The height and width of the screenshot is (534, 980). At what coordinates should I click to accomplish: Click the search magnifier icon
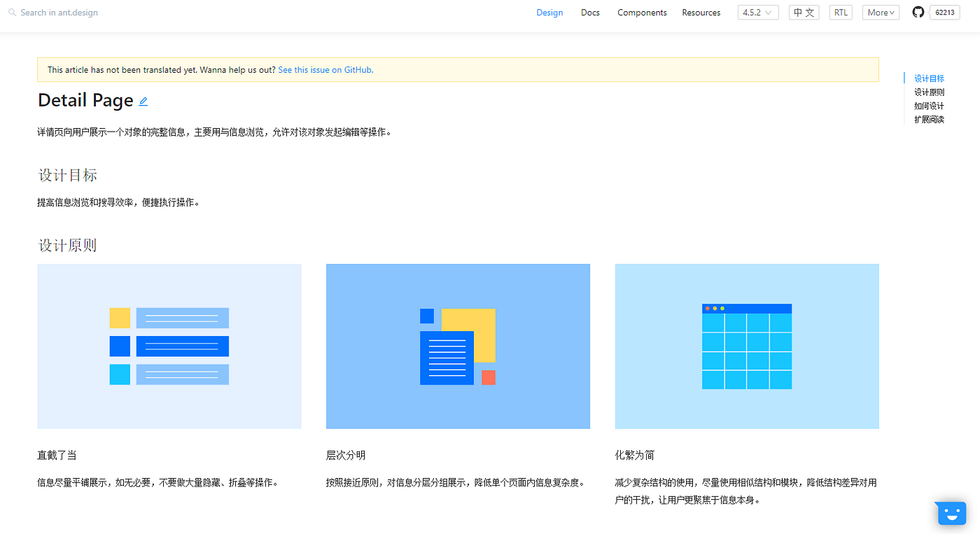pos(12,13)
